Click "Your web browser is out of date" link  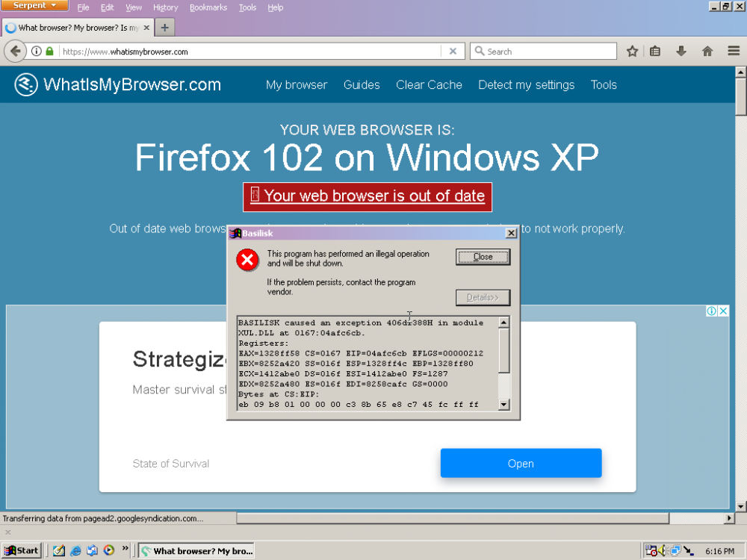tap(368, 196)
